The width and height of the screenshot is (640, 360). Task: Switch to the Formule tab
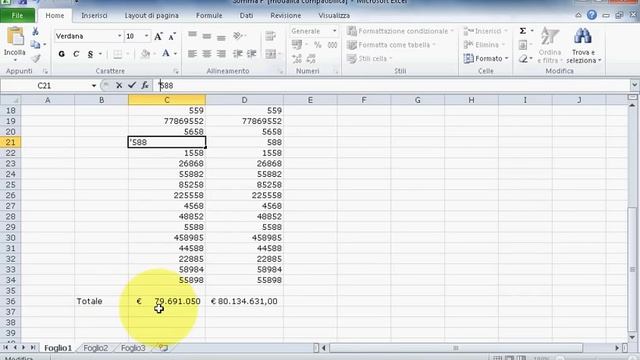click(x=209, y=16)
